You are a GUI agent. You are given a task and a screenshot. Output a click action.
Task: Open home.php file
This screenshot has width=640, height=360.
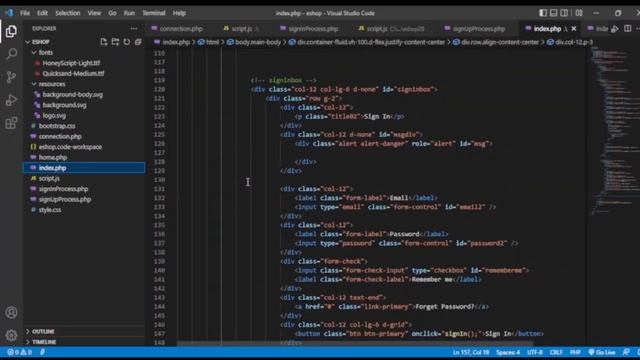pyautogui.click(x=53, y=157)
